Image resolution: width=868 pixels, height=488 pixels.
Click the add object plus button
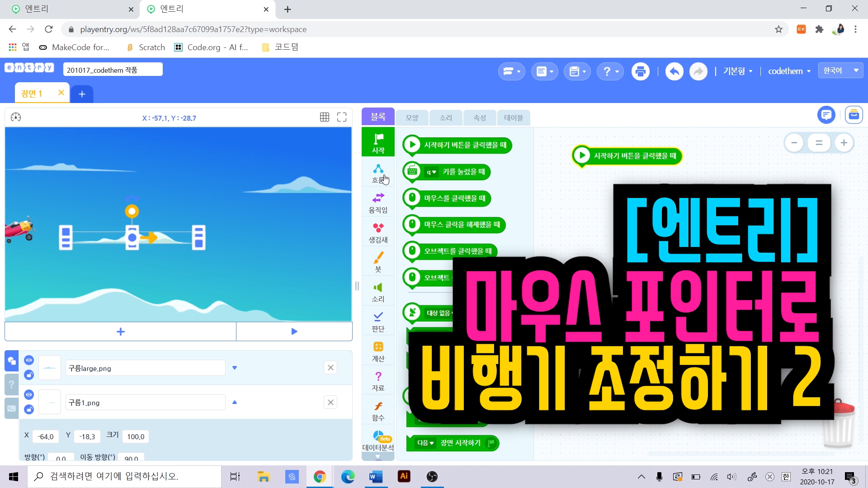[x=120, y=332]
